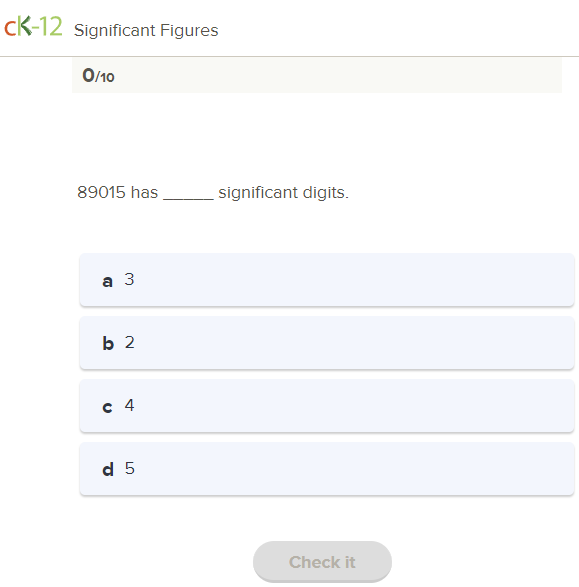Click the score progress bar area

317,75
